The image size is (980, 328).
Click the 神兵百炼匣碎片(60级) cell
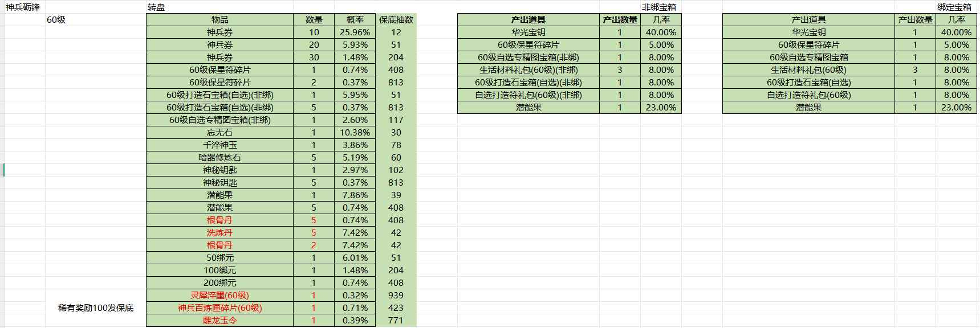(219, 308)
